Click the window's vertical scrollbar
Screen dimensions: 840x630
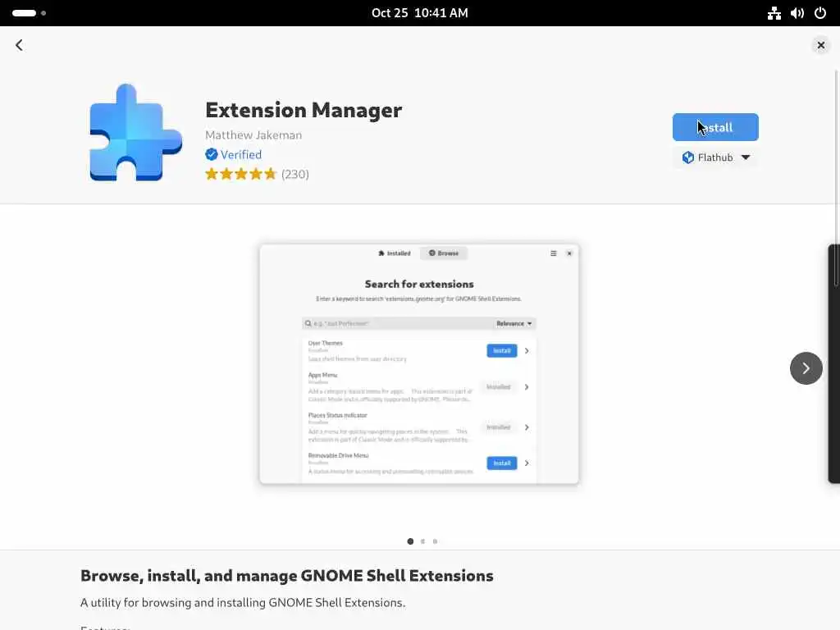pos(837,177)
